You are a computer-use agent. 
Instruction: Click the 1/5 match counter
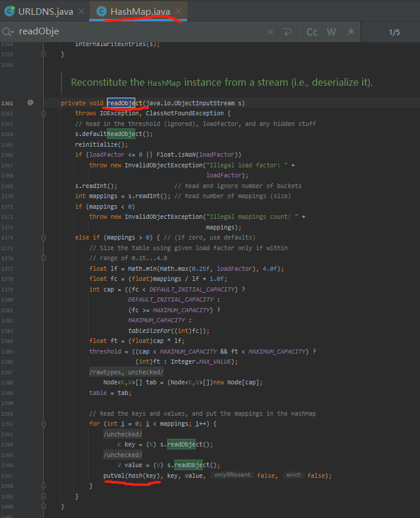(x=394, y=33)
